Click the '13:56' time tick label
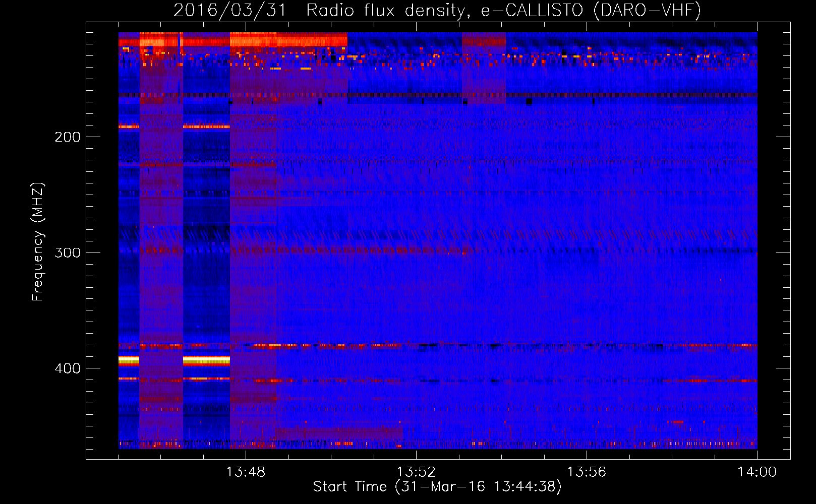This screenshot has height=504, width=816. 587,472
